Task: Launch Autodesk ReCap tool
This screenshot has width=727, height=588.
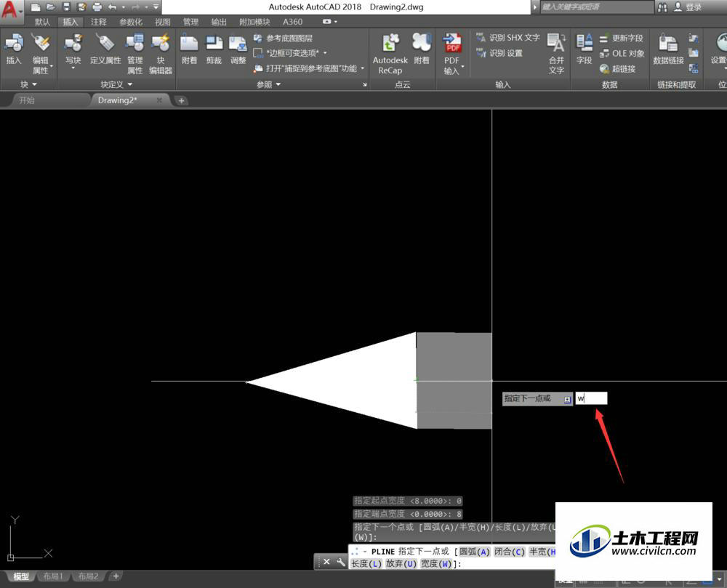Action: 390,54
